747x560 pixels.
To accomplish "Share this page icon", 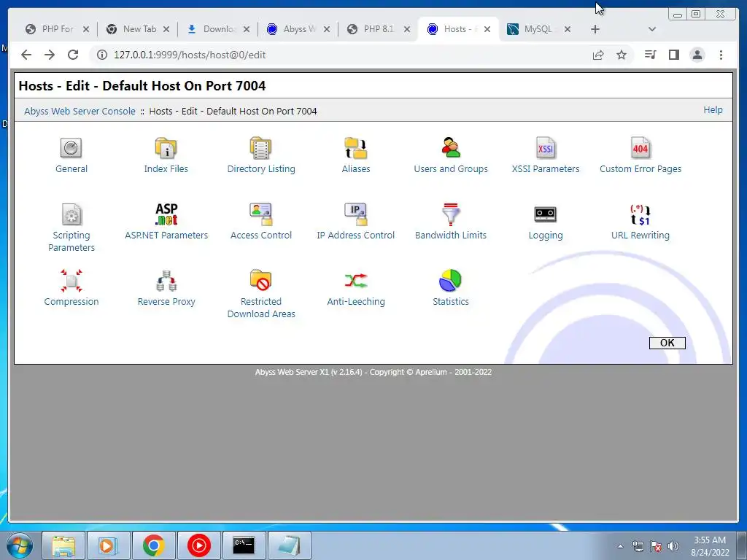I will tap(598, 55).
